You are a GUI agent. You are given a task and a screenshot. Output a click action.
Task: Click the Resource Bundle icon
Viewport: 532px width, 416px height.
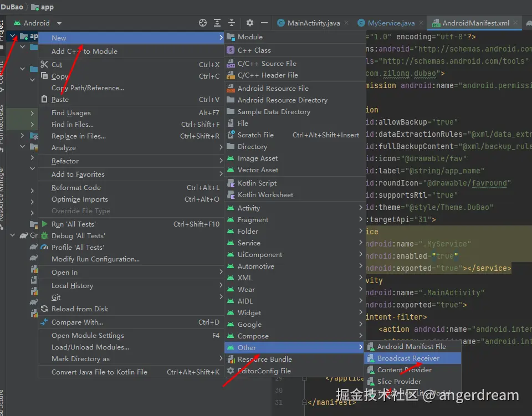231,359
